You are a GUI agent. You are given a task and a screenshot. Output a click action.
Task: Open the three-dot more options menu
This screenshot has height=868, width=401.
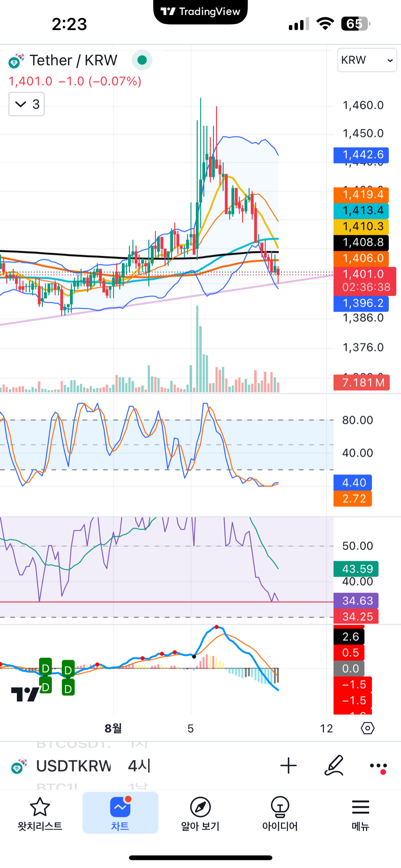point(378,766)
